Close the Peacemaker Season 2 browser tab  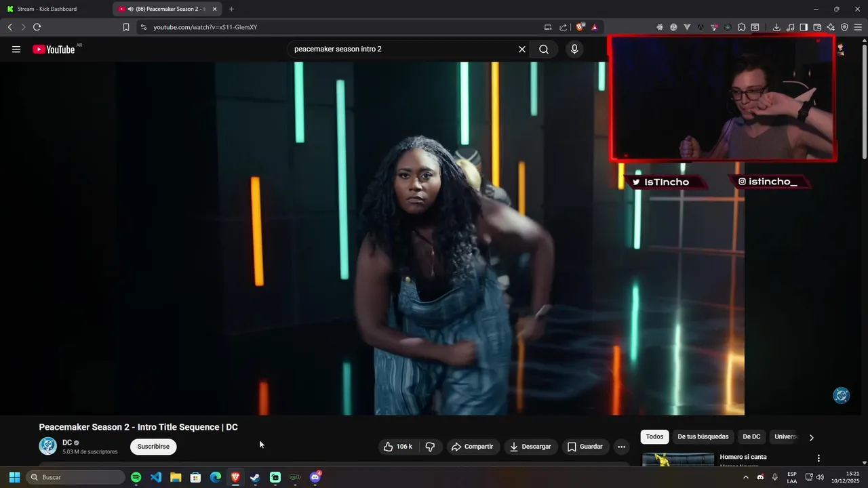[x=215, y=9]
